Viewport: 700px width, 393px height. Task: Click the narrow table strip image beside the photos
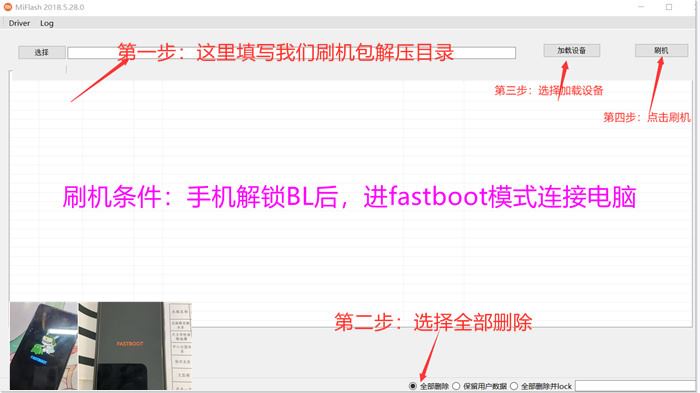[x=180, y=346]
